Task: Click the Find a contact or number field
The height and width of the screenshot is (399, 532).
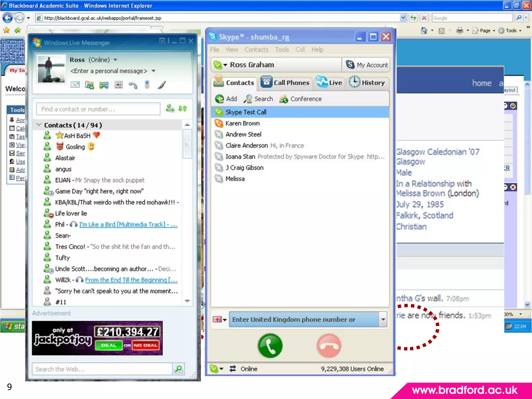Action: tap(98, 109)
